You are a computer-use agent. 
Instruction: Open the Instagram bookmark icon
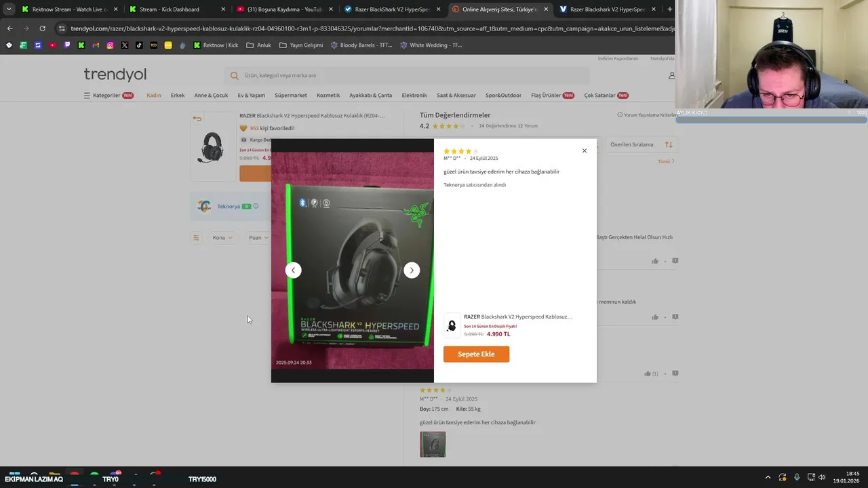[110, 45]
